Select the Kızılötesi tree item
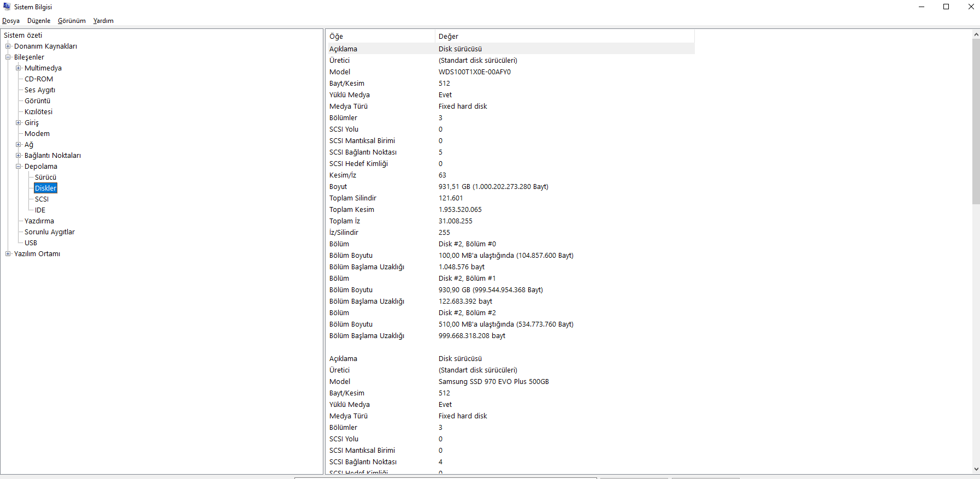980x479 pixels. [x=39, y=112]
